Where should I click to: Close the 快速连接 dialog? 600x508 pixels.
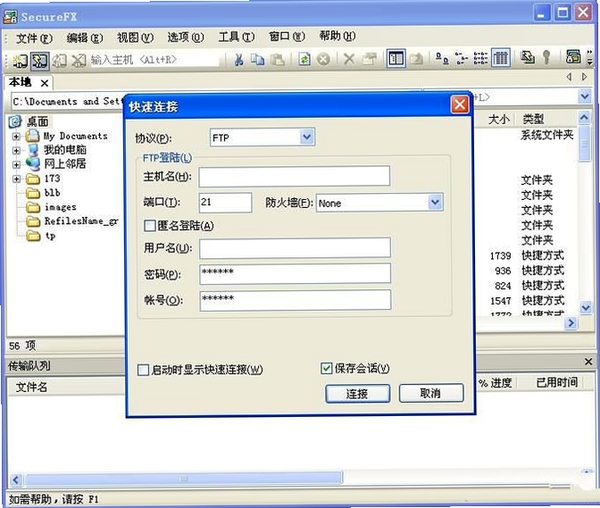click(x=460, y=104)
